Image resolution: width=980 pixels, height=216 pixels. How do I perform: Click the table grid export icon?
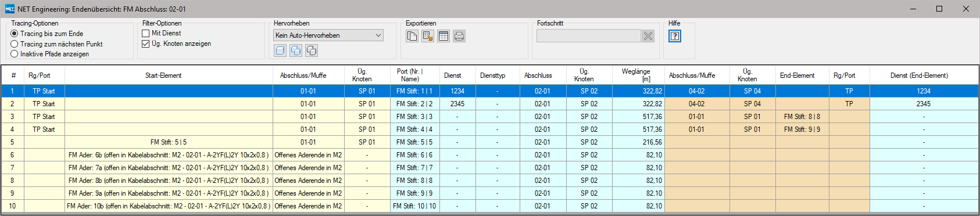(443, 36)
